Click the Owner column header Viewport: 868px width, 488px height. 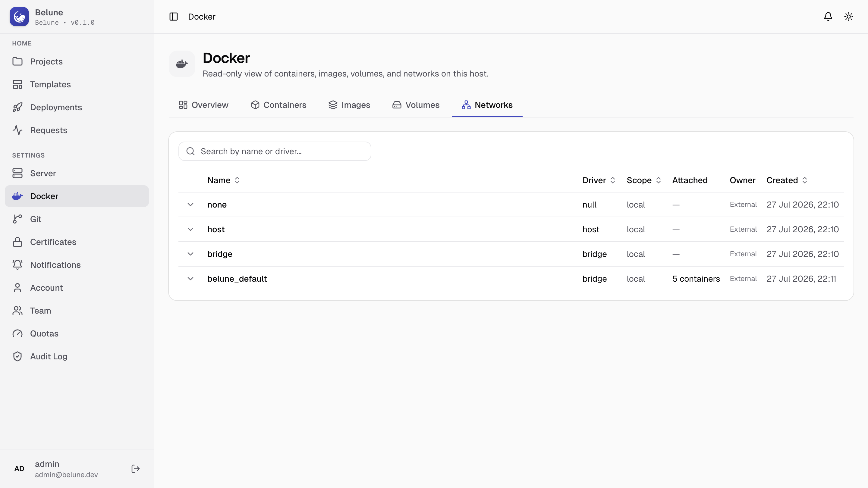742,180
